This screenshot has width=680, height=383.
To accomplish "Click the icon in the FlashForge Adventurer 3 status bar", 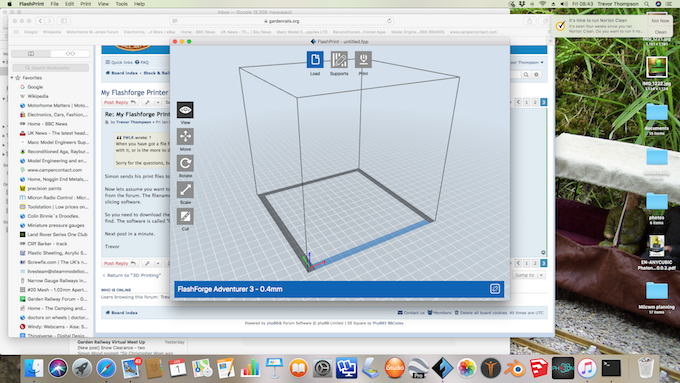I will 495,289.
